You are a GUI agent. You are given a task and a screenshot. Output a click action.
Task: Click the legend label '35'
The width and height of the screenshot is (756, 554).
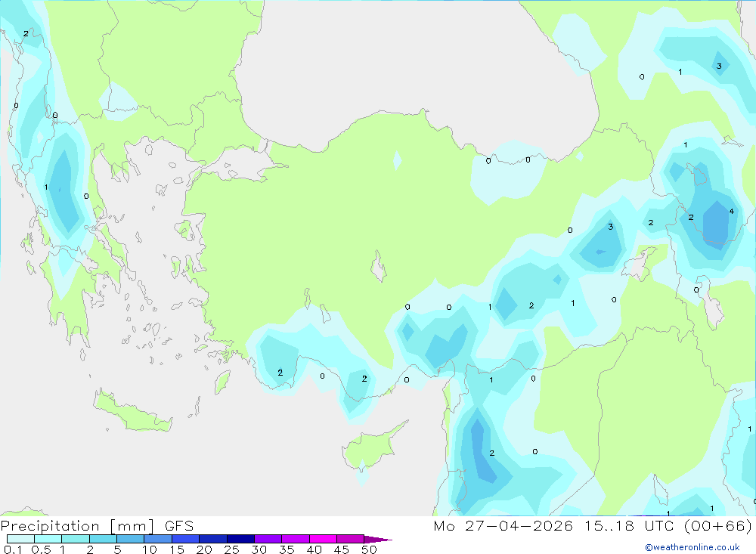pos(287,549)
